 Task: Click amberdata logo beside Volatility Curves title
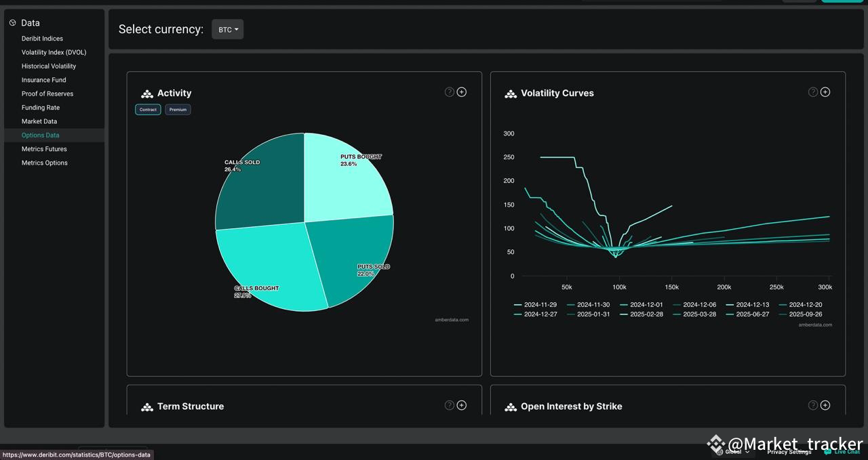click(x=511, y=94)
